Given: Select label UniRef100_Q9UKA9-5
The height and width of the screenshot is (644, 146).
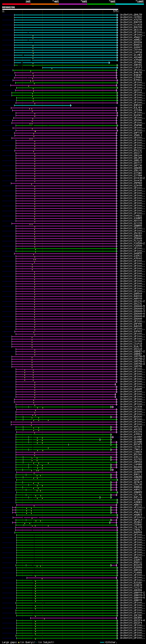Looking at the screenshot, I should click(132, 306).
